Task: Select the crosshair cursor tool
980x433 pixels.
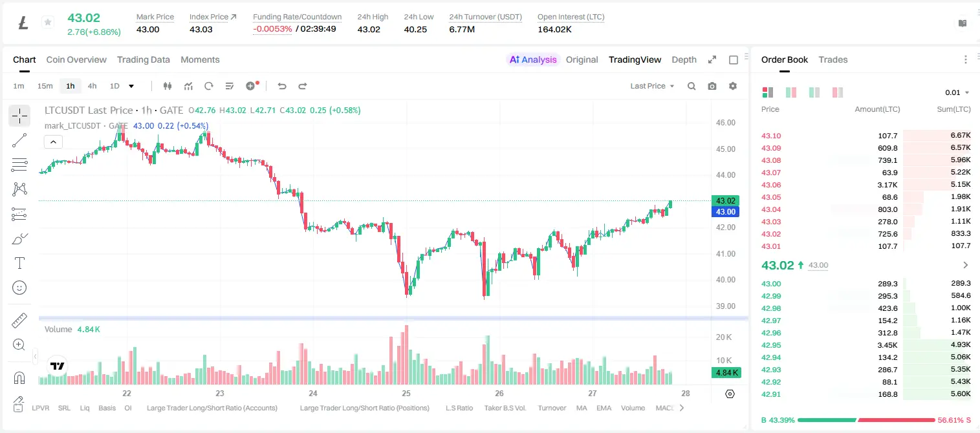Action: [19, 116]
